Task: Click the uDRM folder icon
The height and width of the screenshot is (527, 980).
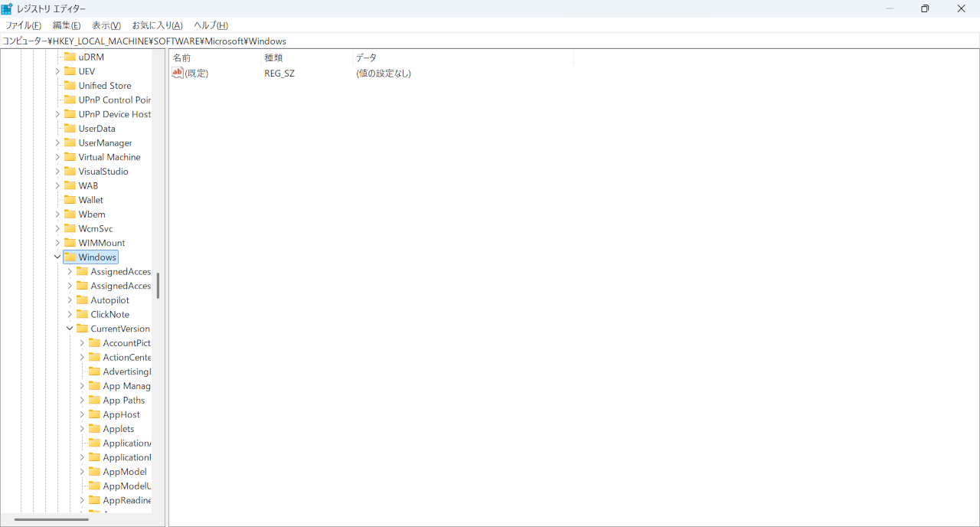Action: (x=70, y=57)
